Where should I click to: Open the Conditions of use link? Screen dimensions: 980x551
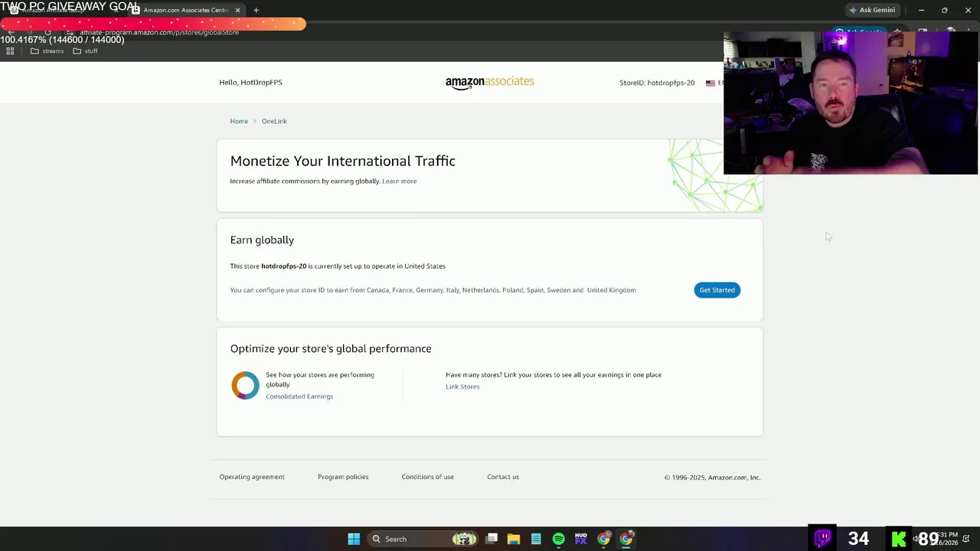[x=427, y=477]
